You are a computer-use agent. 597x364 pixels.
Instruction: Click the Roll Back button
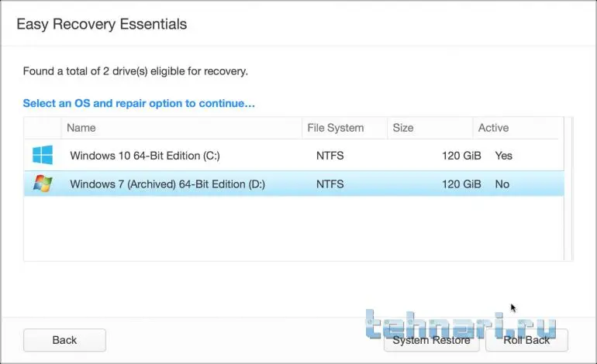(x=526, y=340)
